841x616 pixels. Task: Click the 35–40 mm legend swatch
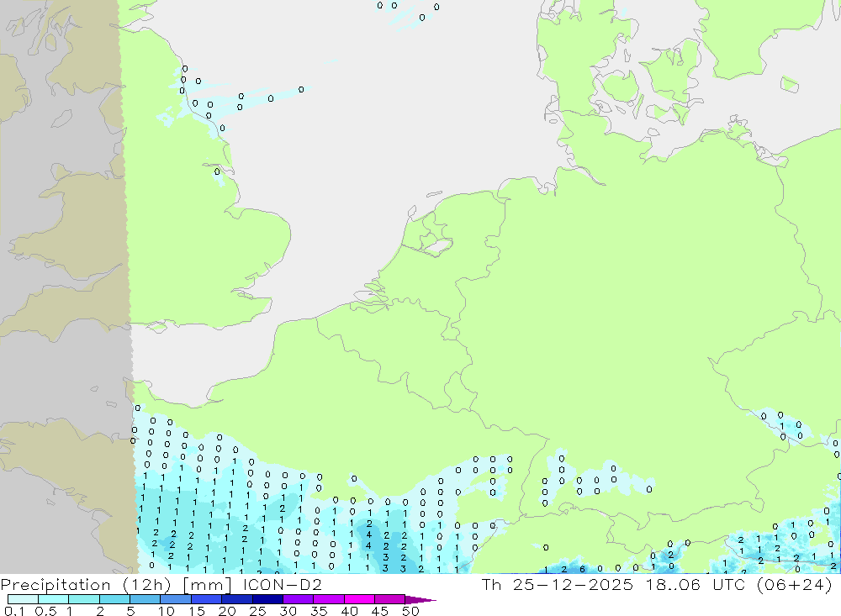click(329, 599)
